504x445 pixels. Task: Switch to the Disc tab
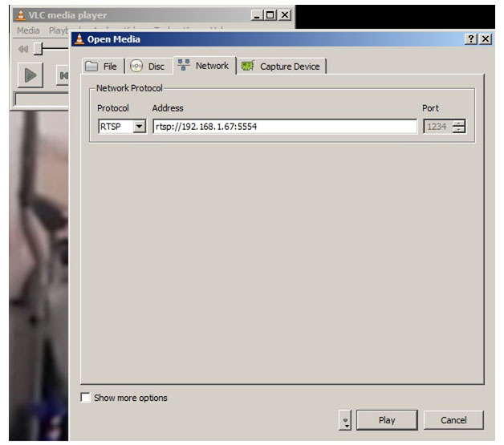148,67
